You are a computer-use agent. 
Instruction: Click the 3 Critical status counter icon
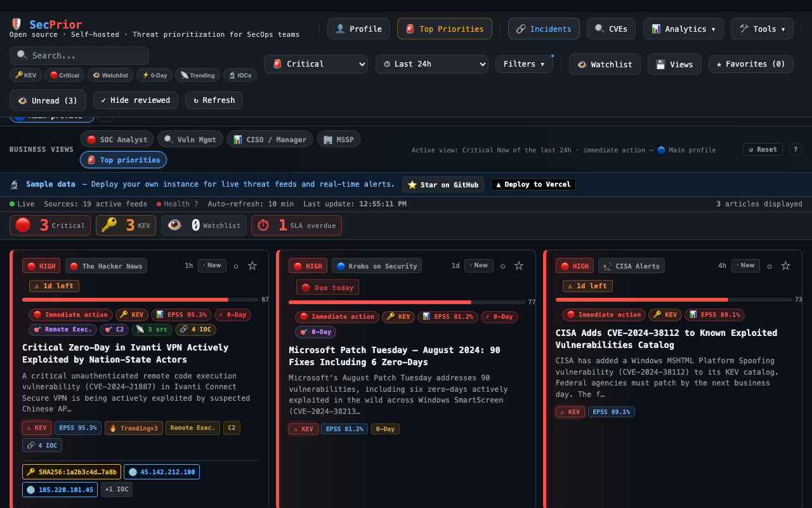pos(24,225)
